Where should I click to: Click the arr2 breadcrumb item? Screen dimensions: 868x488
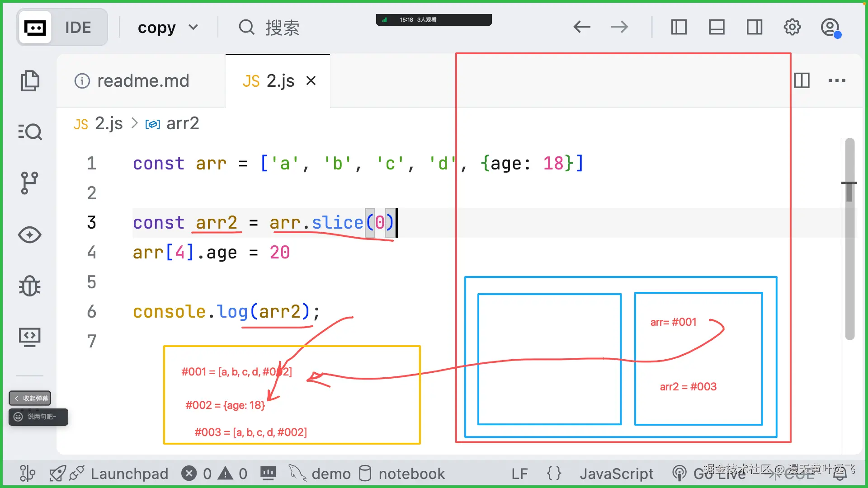[182, 123]
